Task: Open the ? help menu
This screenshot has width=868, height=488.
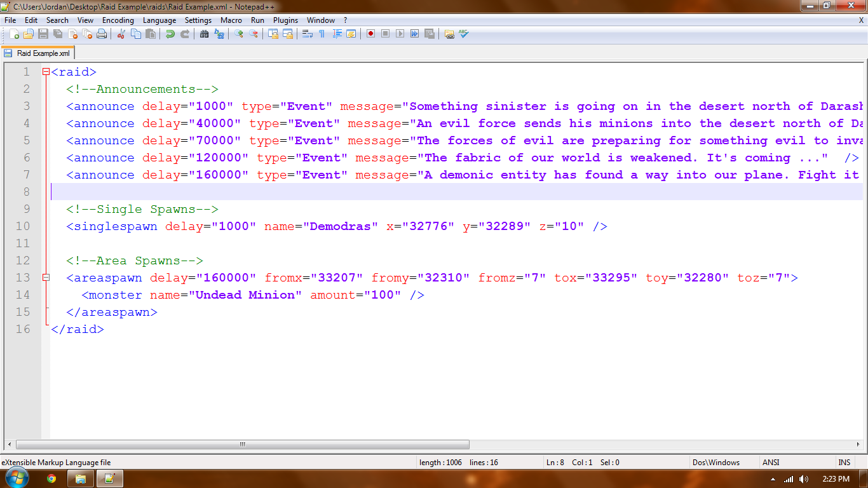Action: pyautogui.click(x=346, y=20)
